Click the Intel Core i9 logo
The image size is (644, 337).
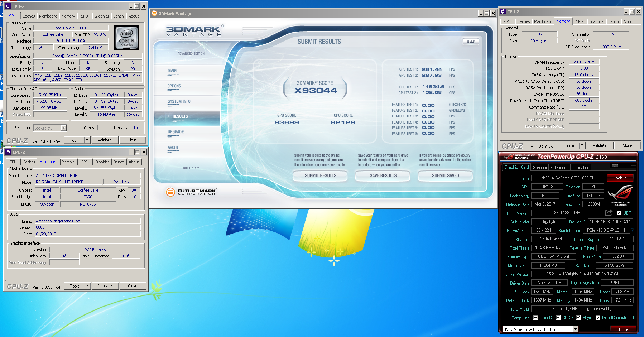[126, 38]
